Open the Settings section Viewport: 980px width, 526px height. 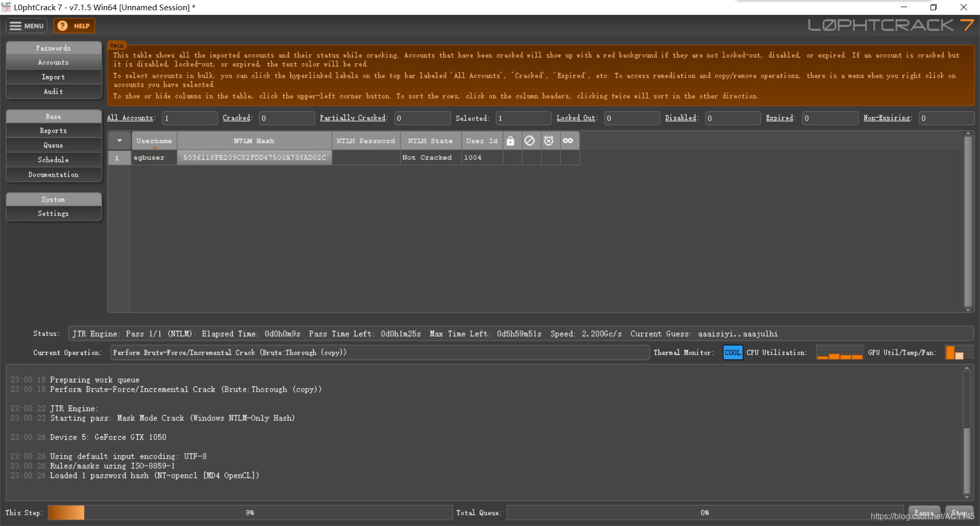[x=54, y=213]
